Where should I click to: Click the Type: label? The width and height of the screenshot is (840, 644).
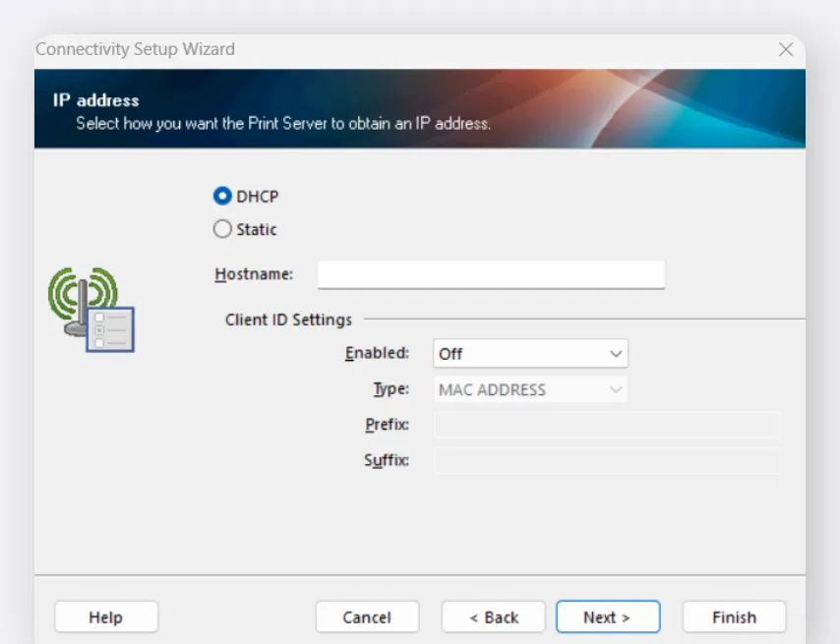391,388
